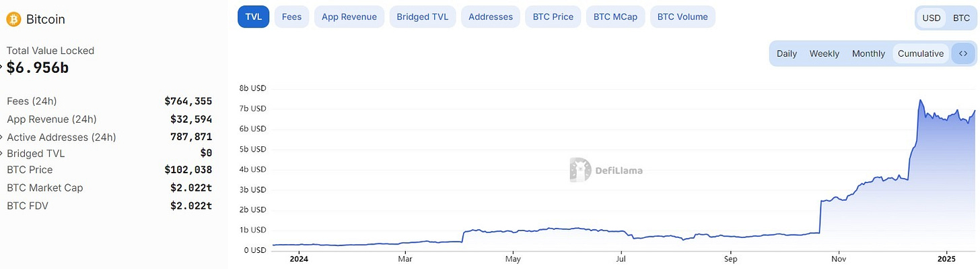Add BTC Volume to the chart
Screen dimensions: 980x269
[682, 17]
